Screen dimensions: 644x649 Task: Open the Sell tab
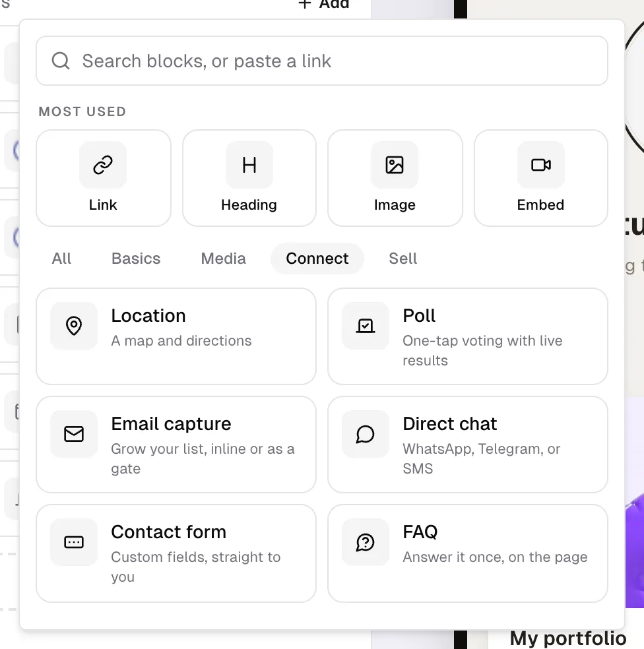point(402,259)
